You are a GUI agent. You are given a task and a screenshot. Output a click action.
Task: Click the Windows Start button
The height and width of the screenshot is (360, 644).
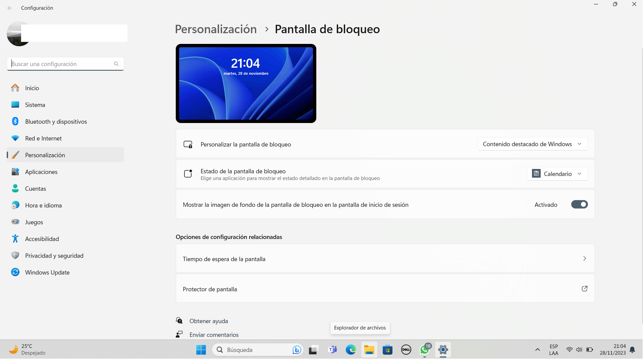[201, 350]
